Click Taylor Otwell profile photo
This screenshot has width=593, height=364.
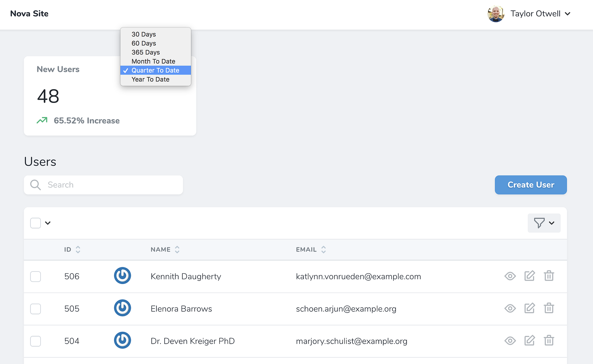[x=496, y=14]
